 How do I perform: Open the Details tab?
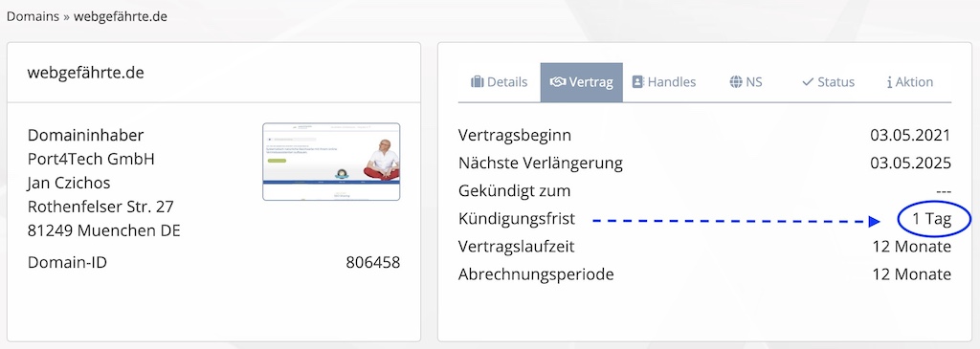point(499,82)
